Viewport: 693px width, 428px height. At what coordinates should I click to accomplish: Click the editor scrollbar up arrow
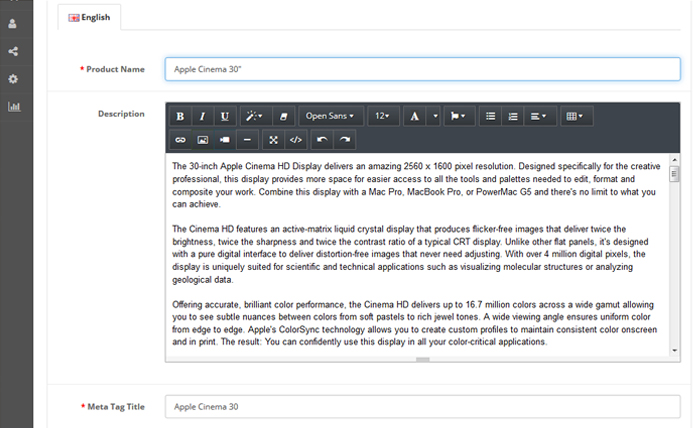pyautogui.click(x=674, y=160)
